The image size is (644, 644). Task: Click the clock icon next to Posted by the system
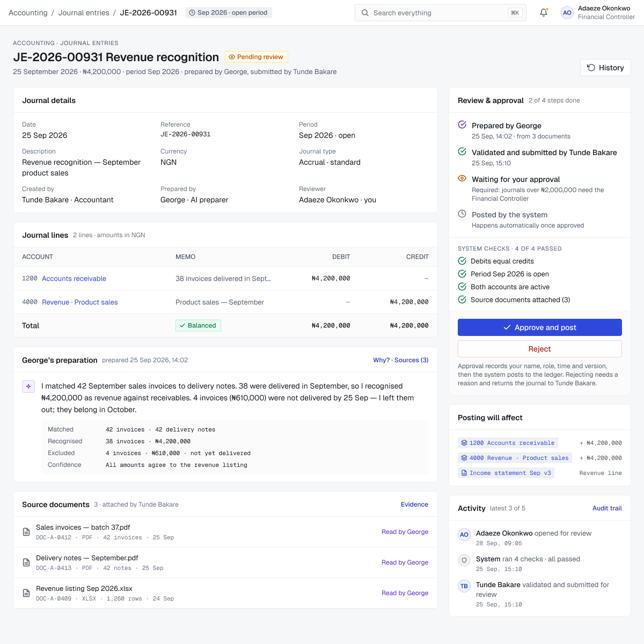click(462, 214)
